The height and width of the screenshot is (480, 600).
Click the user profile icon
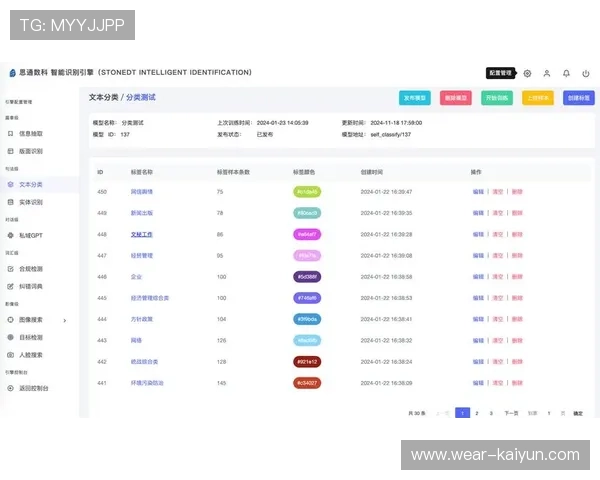pyautogui.click(x=547, y=73)
